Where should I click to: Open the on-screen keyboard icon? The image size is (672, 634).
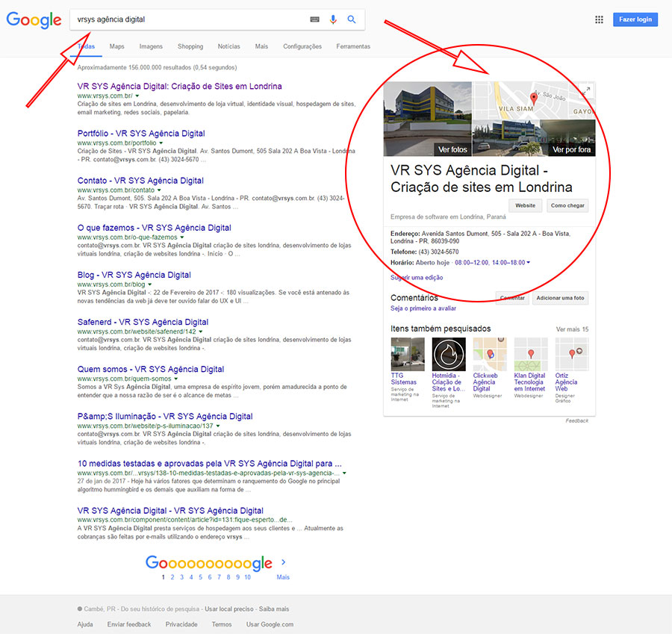pyautogui.click(x=314, y=19)
